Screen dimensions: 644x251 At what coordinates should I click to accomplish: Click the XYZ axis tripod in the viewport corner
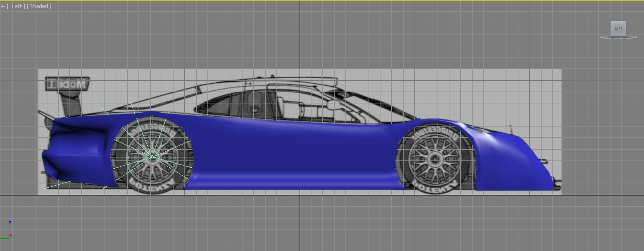click(9, 231)
